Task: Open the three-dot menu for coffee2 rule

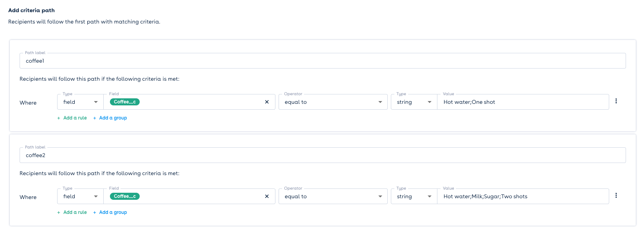Action: [x=616, y=195]
